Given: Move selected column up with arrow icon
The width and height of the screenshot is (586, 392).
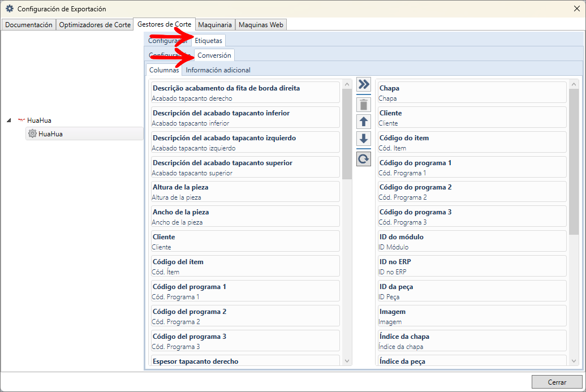Looking at the screenshot, I should [364, 122].
